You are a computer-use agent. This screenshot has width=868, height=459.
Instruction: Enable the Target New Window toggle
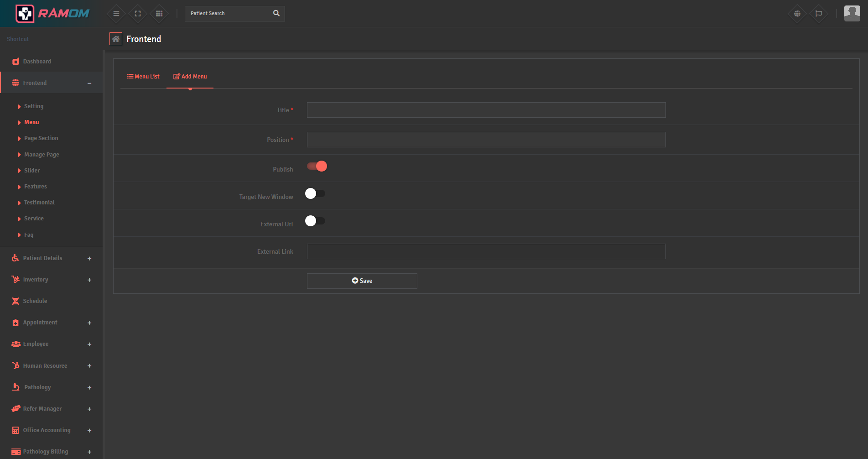click(x=315, y=193)
